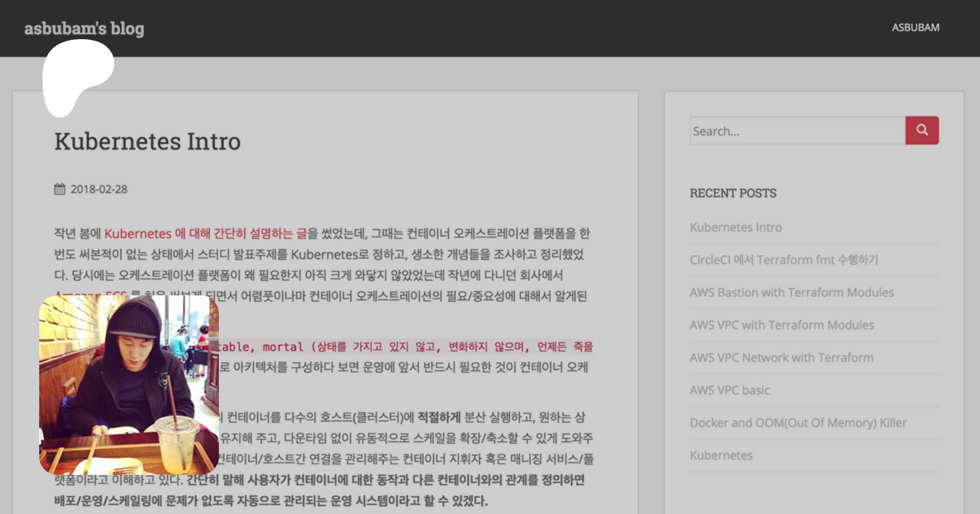Click the RECENT POSTS sidebar heading
980x514 pixels.
coord(733,193)
